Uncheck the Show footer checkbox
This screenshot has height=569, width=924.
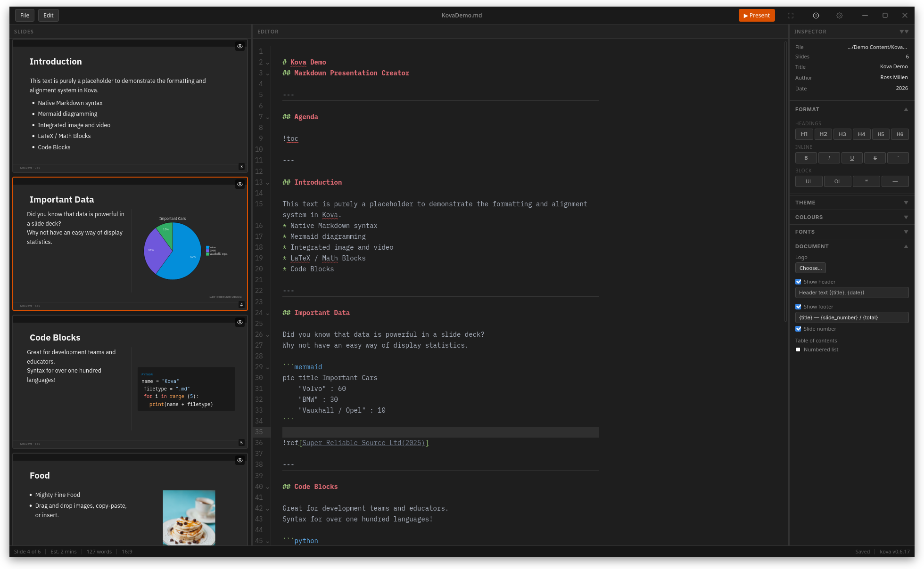(x=798, y=307)
